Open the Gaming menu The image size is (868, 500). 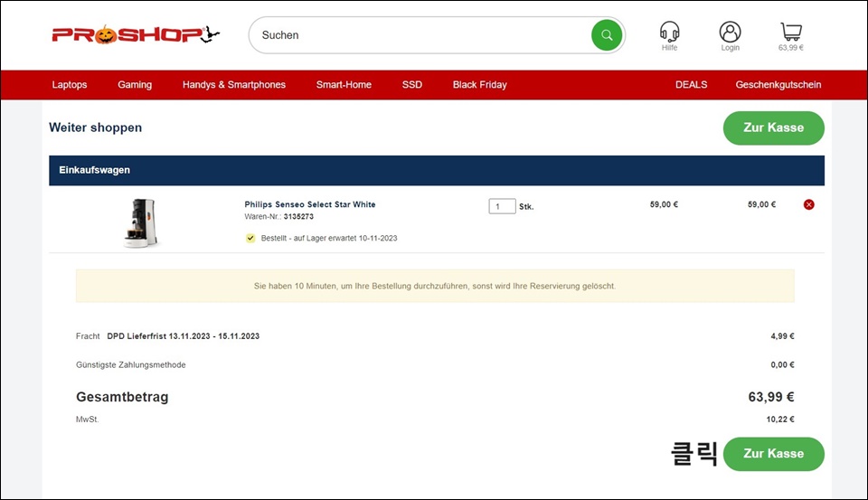click(135, 85)
